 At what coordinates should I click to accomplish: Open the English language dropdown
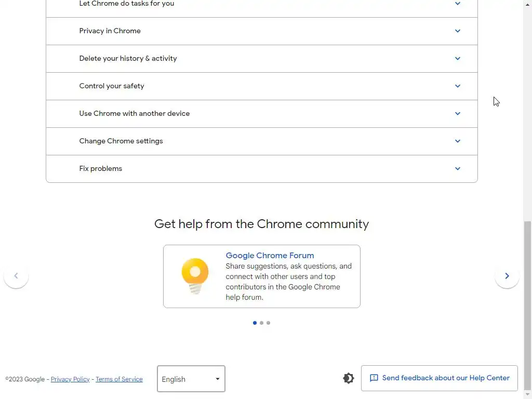coord(191,379)
